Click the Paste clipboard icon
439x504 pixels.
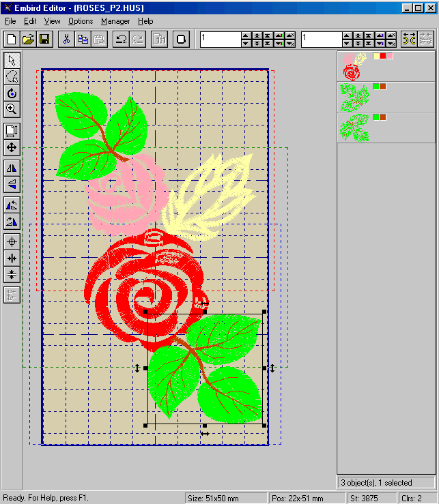coord(99,39)
